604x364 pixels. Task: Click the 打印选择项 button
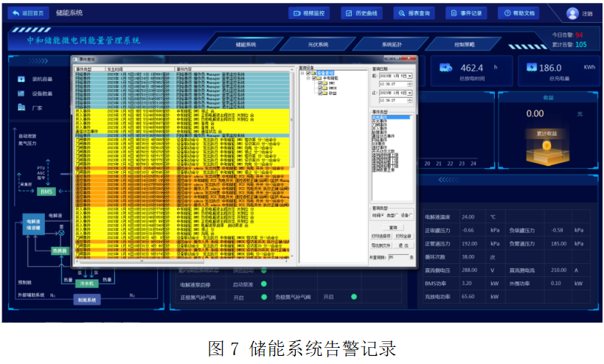tap(381, 236)
